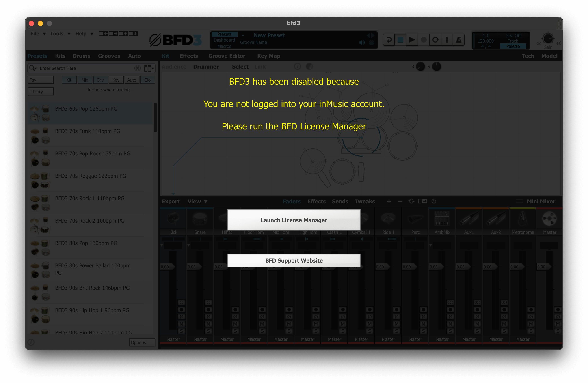This screenshot has height=383, width=588.
Task: Click the return-to-start transport icon
Action: pyautogui.click(x=389, y=40)
